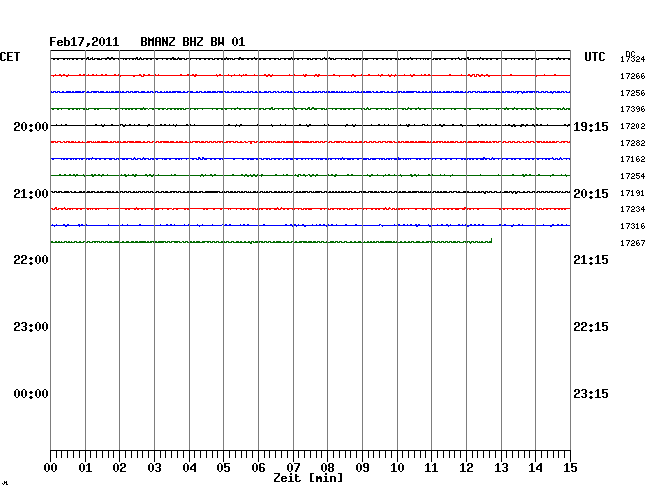The image size is (650, 494).
Task: Click the 02 minute axis label
Action: coord(119,468)
